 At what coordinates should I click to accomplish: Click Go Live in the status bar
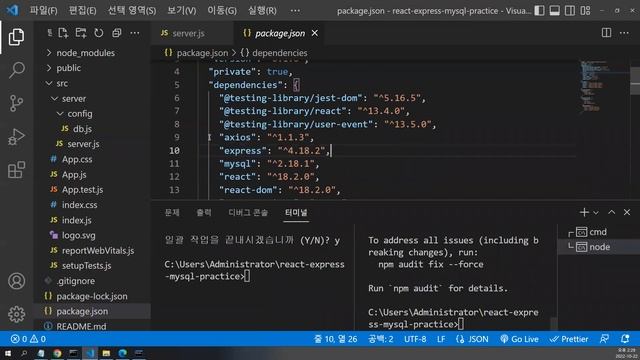click(x=519, y=339)
